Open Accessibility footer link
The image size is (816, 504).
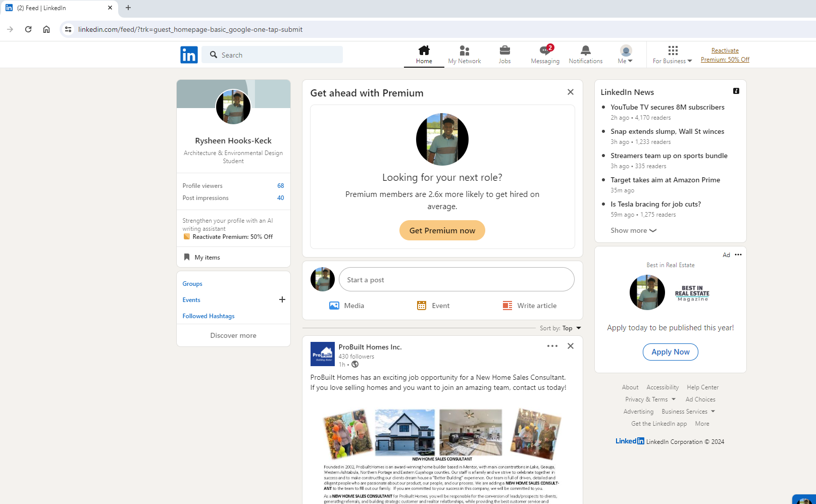pyautogui.click(x=662, y=387)
